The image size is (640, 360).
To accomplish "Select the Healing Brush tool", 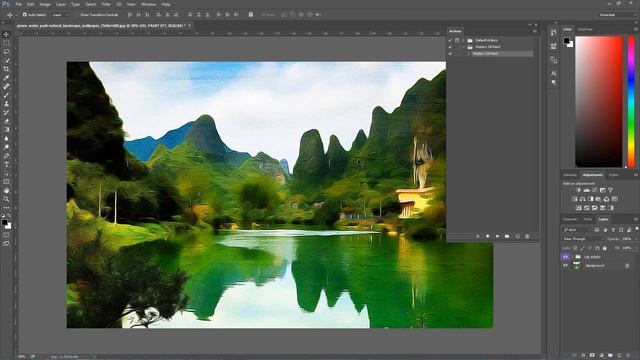I will tap(6, 87).
